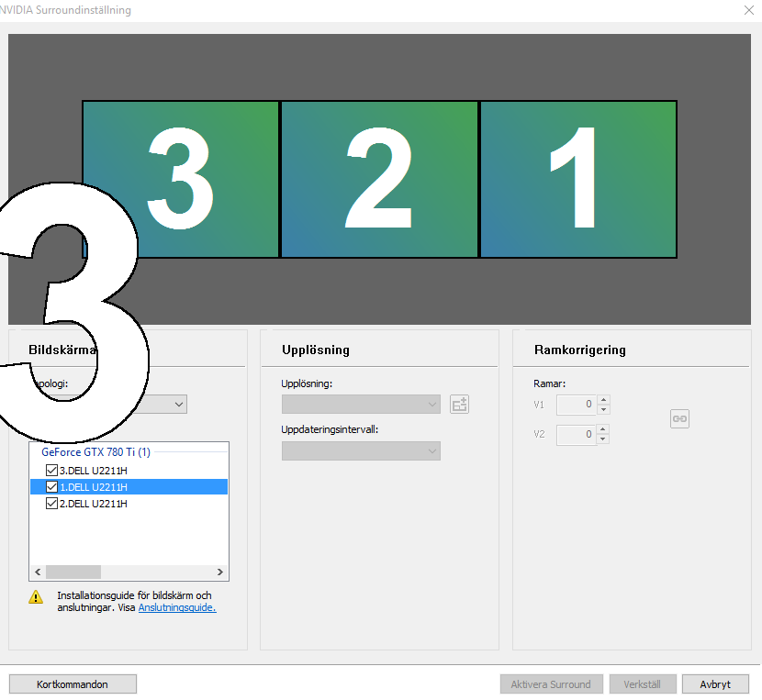762x700 pixels.
Task: Select display thumbnail number 2
Action: pos(379,179)
